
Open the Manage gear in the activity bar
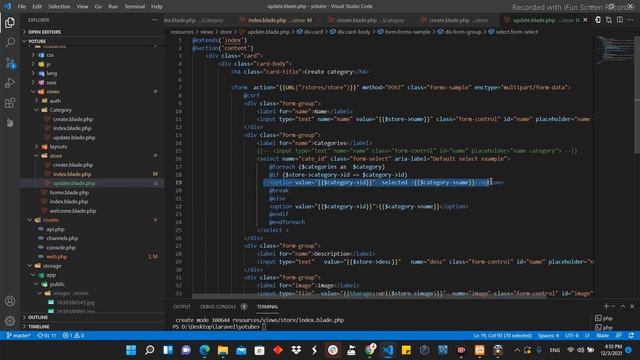coord(10,321)
